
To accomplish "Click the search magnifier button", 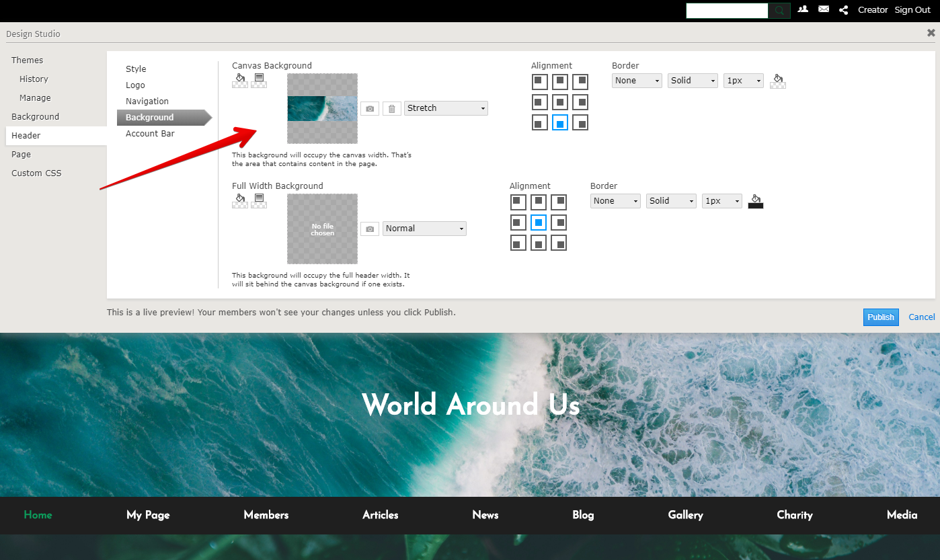I will 779,10.
